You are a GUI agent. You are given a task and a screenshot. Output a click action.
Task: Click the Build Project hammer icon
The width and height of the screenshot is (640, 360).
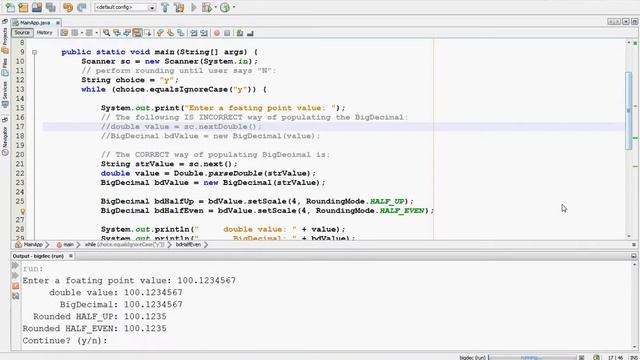click(x=165, y=7)
